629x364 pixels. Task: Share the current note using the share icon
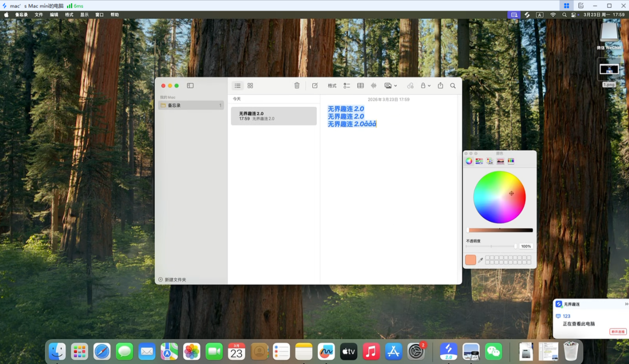tap(440, 86)
